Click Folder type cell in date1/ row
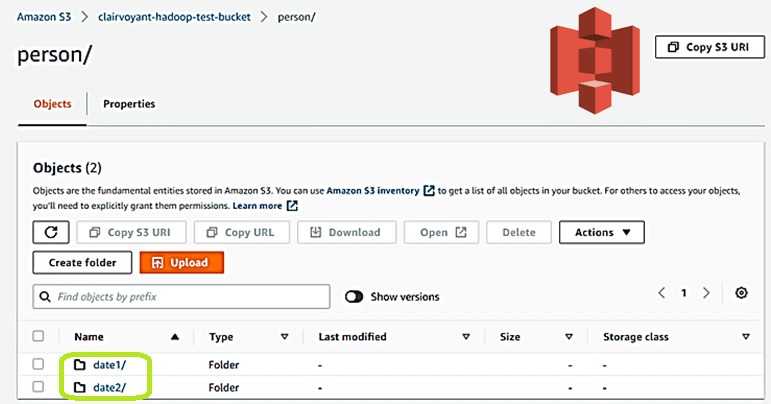The image size is (771, 404). pos(224,365)
